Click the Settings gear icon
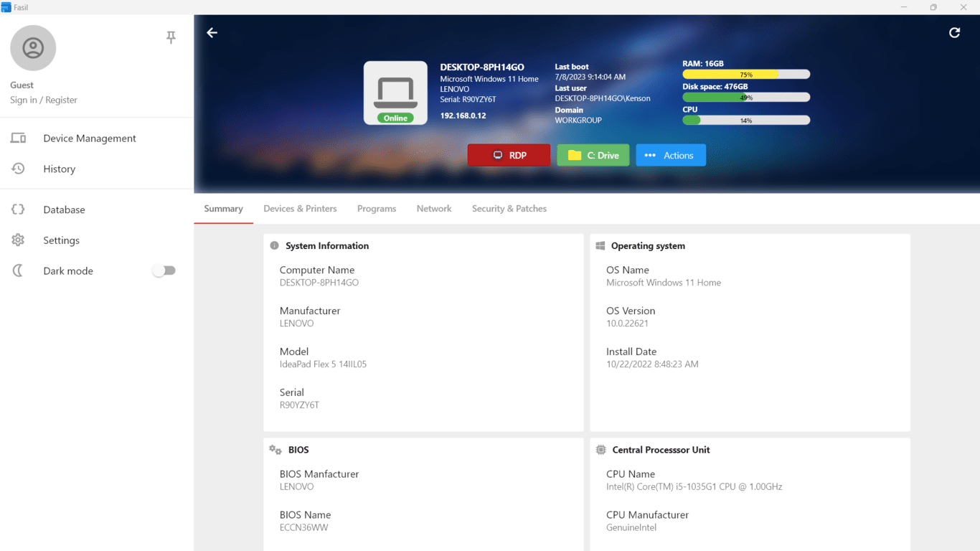The image size is (980, 551). coord(18,240)
